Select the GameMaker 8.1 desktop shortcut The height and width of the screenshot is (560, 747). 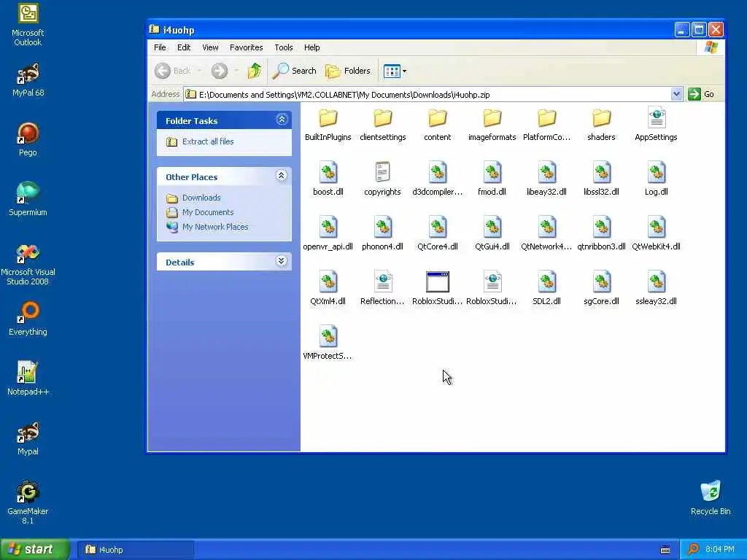pos(28,502)
